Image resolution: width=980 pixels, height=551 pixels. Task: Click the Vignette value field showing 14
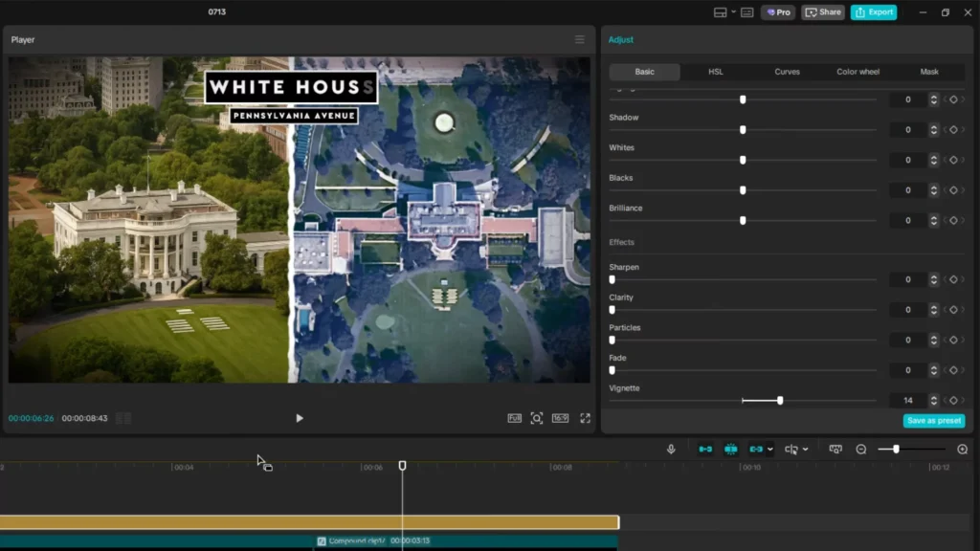coord(908,401)
